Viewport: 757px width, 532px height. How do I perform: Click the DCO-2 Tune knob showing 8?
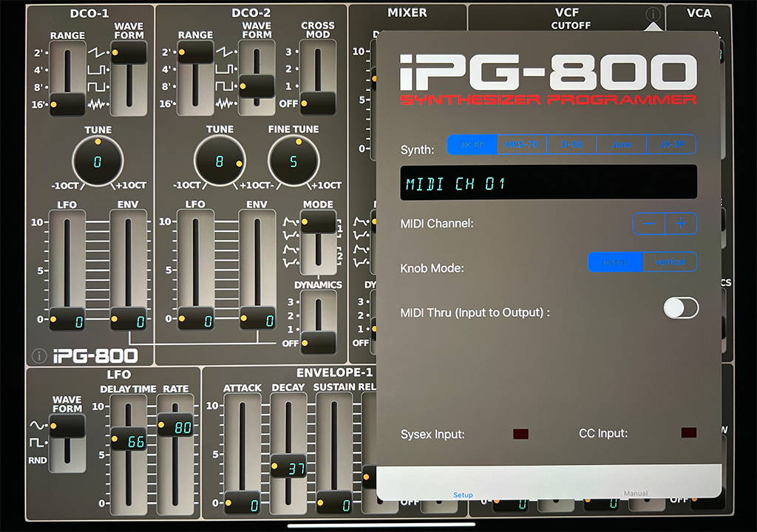click(220, 162)
